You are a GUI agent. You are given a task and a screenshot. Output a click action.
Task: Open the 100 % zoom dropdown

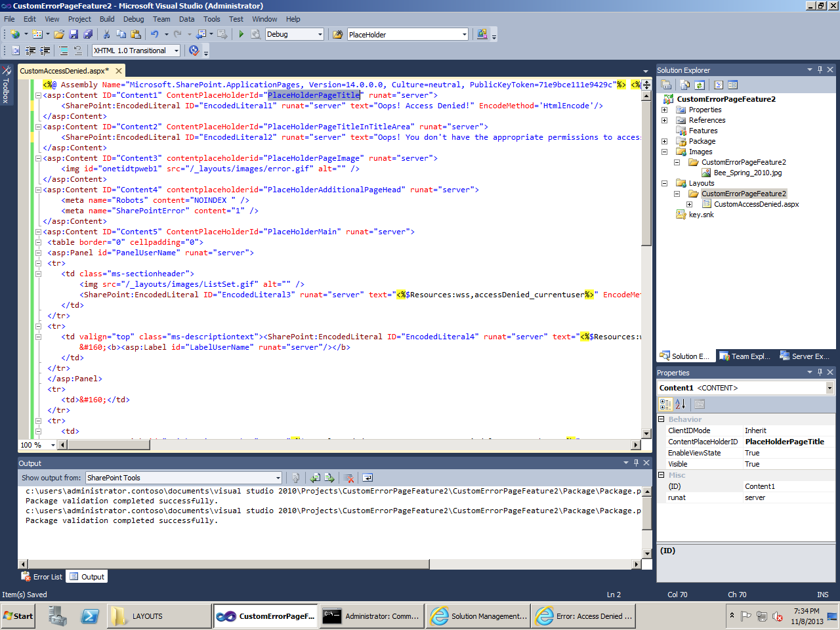coord(53,445)
